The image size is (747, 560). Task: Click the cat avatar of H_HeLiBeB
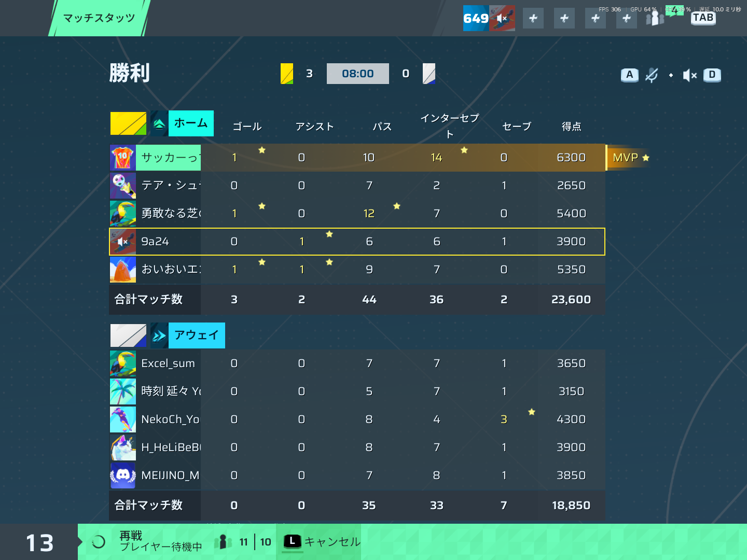(123, 447)
